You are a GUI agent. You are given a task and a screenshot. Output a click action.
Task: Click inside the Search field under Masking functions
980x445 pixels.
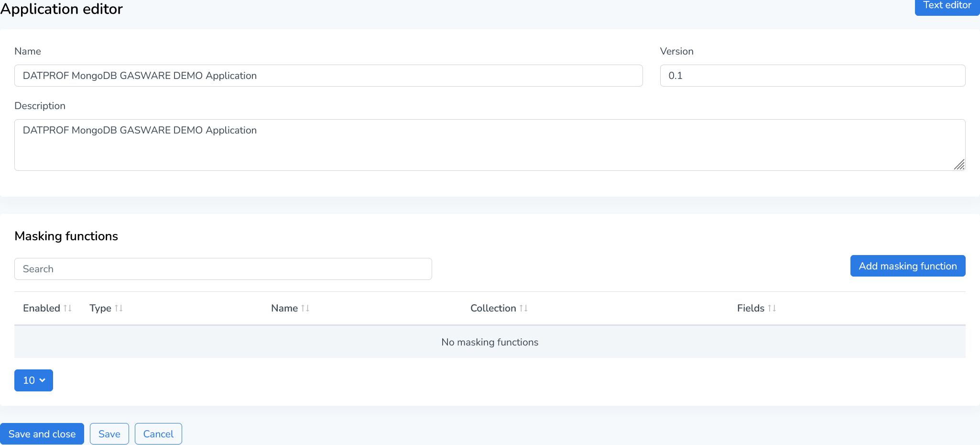coord(223,268)
